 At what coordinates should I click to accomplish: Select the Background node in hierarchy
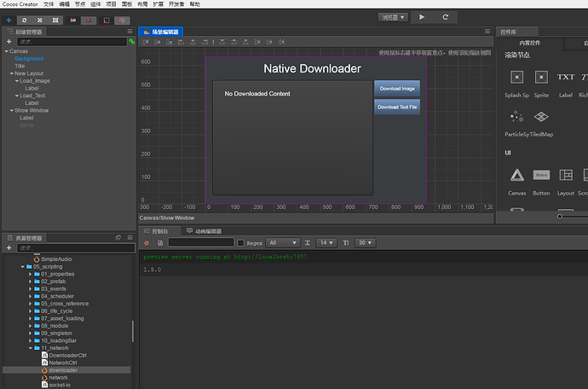(x=29, y=59)
